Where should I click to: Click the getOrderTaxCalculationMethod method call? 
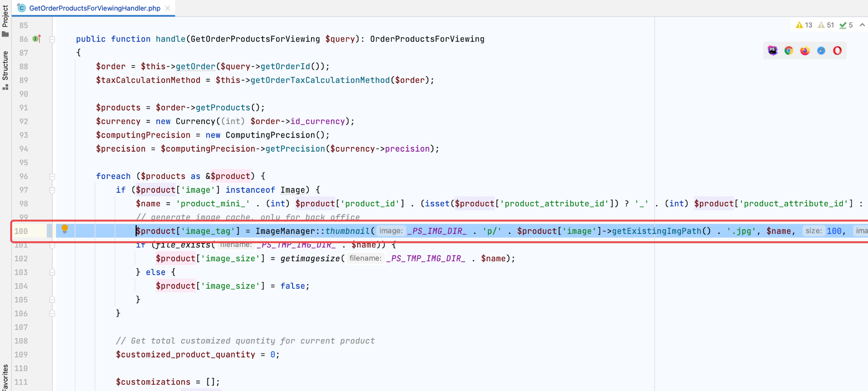320,80
